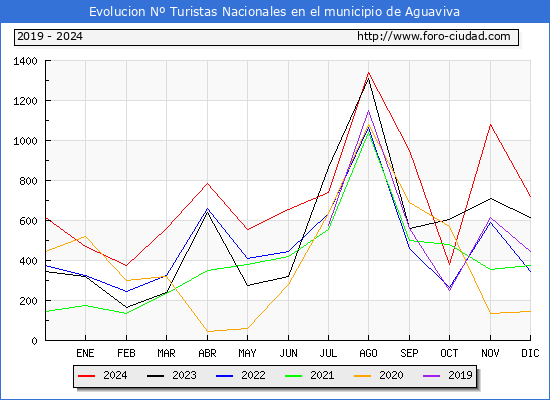Image resolution: width=550 pixels, height=400 pixels.
Task: Select the '2022' legend label
Action: (x=253, y=375)
